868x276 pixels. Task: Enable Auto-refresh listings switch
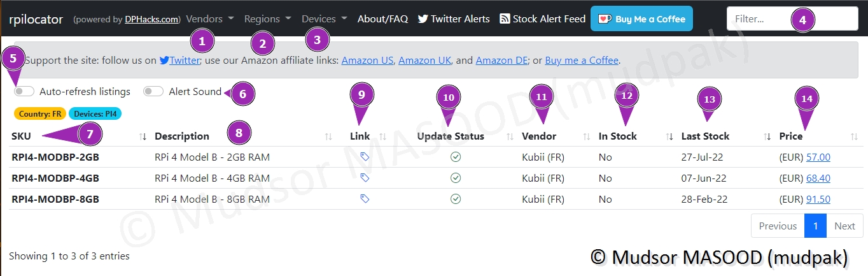pos(24,92)
